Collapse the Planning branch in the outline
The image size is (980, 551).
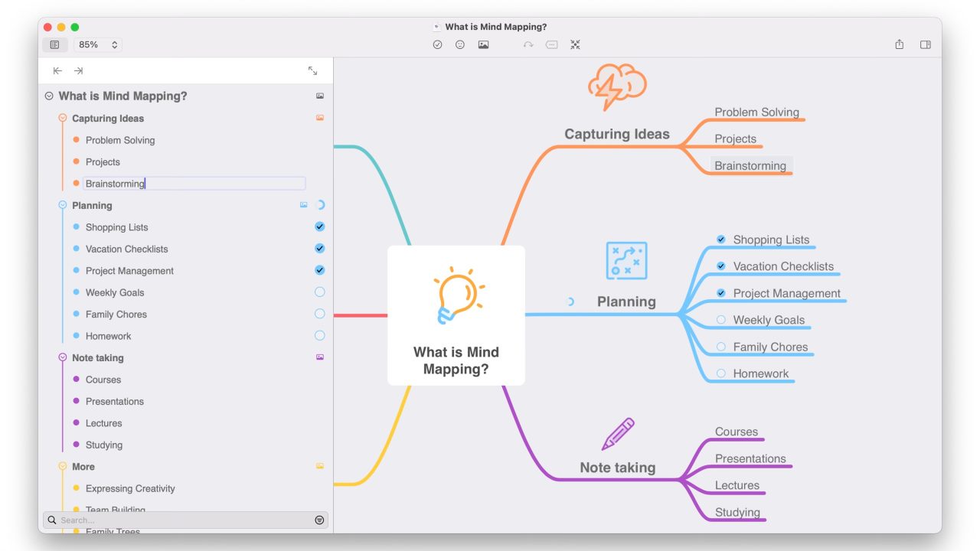62,204
